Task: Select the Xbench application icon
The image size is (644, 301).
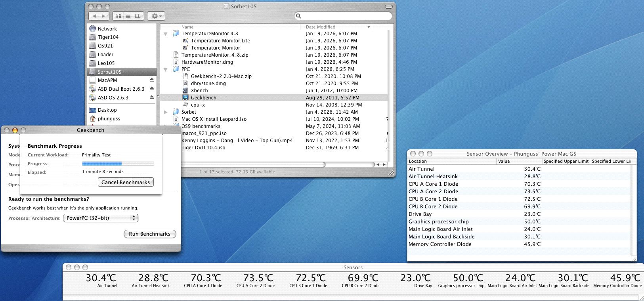Action: (x=185, y=91)
